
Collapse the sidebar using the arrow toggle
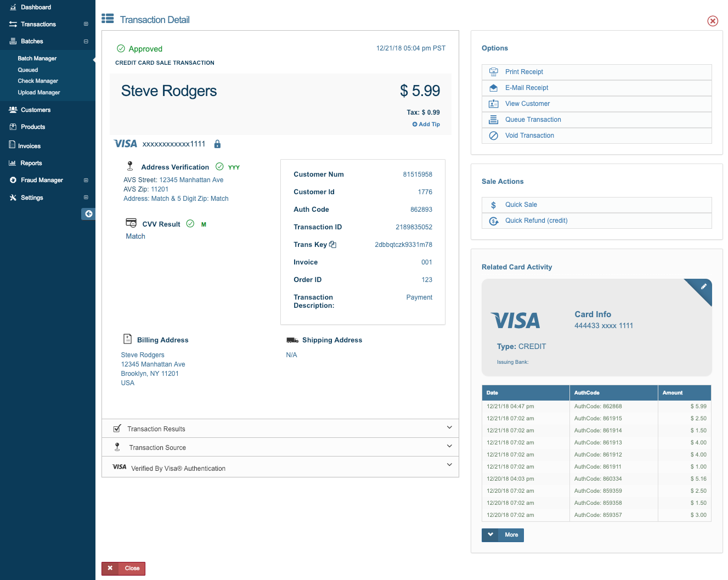pos(88,214)
